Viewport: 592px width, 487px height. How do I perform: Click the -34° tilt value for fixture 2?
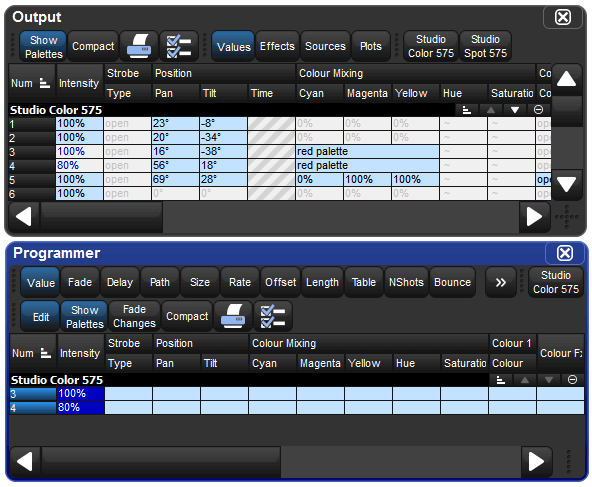[x=224, y=137]
